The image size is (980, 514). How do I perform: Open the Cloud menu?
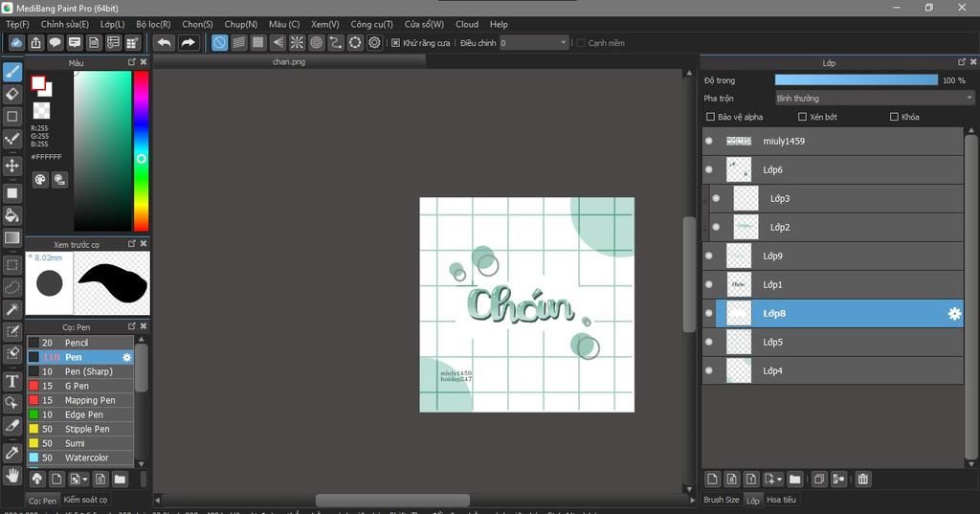[x=467, y=24]
